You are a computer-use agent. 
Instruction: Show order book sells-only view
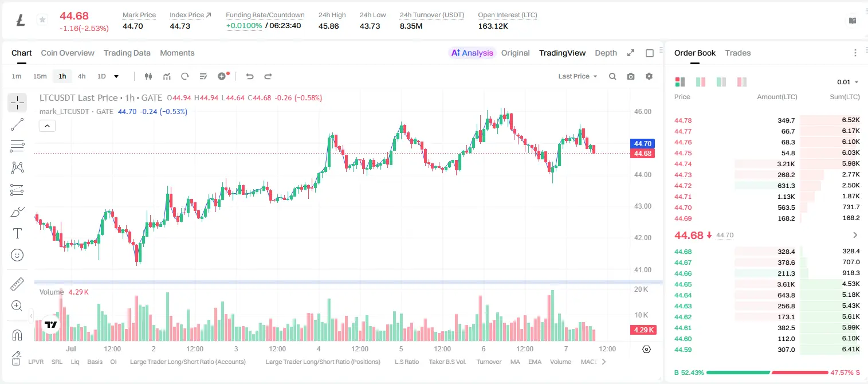742,82
